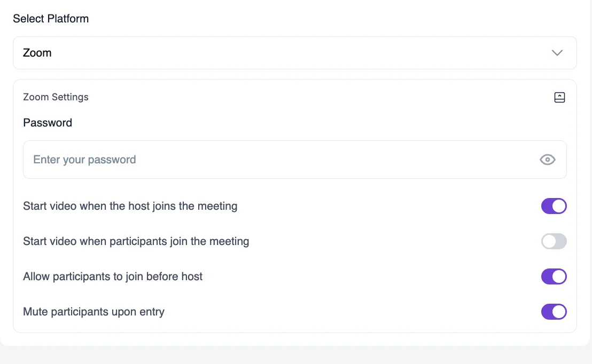
Task: Click the Select Platform label
Action: point(51,18)
